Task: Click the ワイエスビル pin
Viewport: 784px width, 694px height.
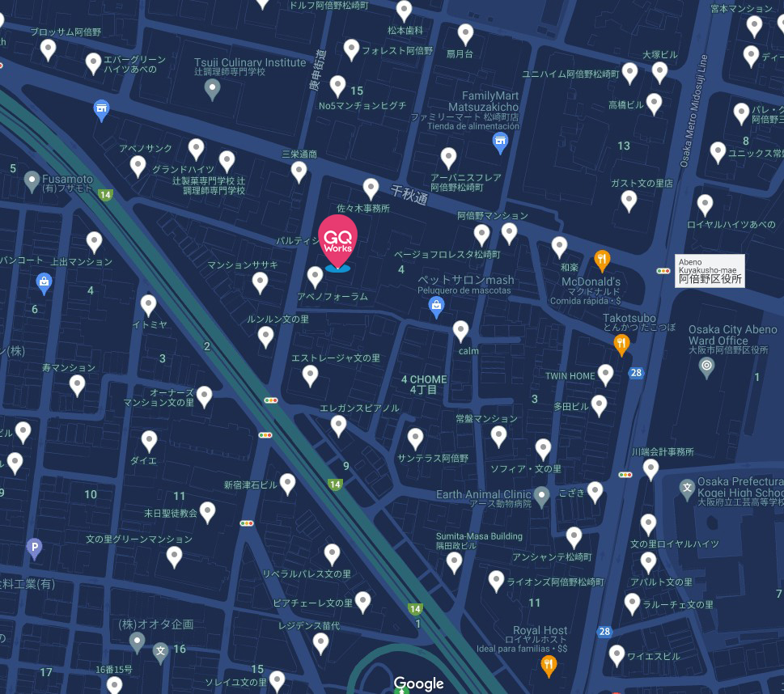Action: point(617,656)
